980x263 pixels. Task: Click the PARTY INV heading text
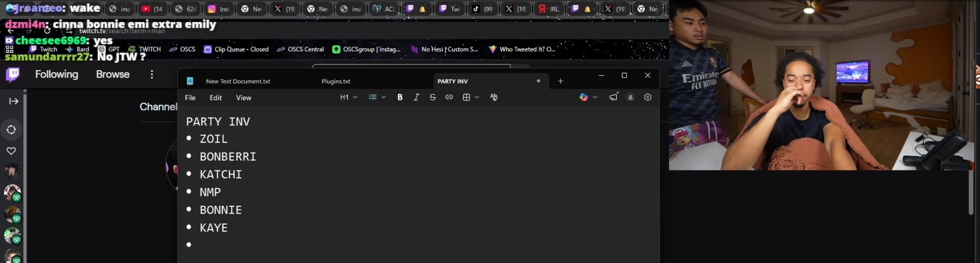(x=218, y=121)
